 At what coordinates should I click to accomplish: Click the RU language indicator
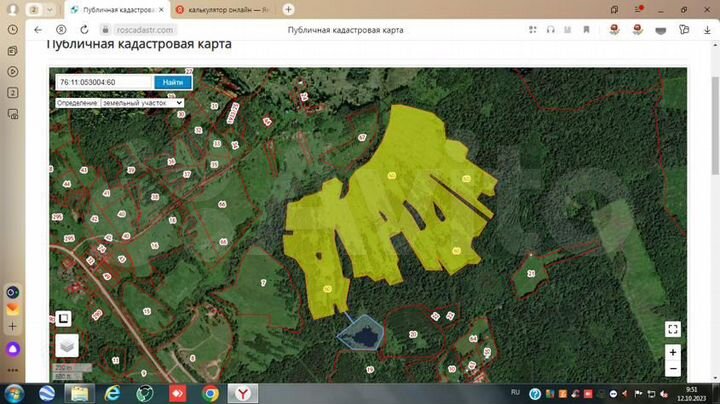pyautogui.click(x=515, y=393)
